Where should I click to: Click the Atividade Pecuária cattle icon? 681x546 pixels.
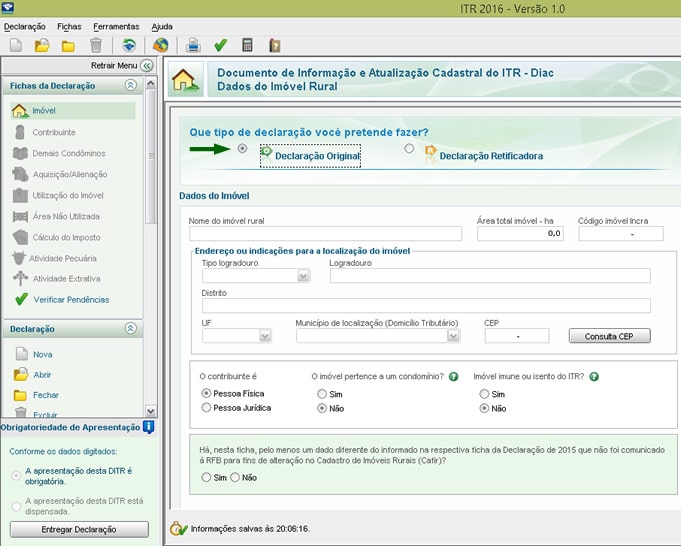[19, 258]
